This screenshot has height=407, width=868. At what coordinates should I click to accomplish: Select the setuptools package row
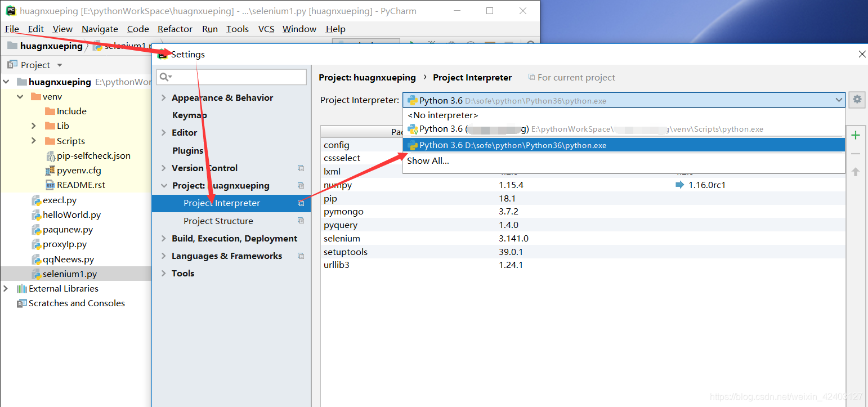[x=583, y=252]
